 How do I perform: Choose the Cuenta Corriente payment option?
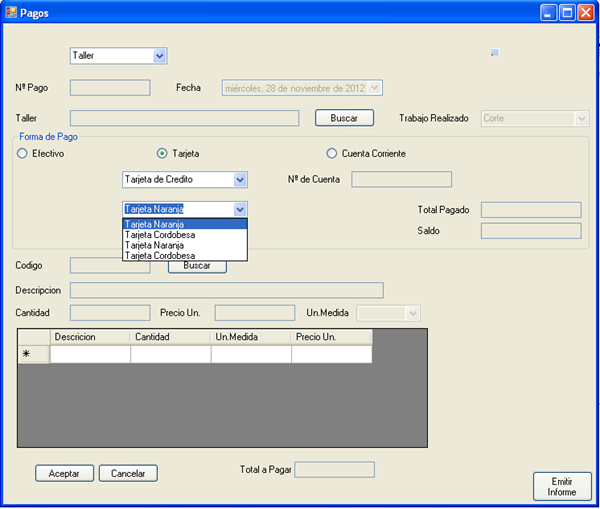click(332, 154)
